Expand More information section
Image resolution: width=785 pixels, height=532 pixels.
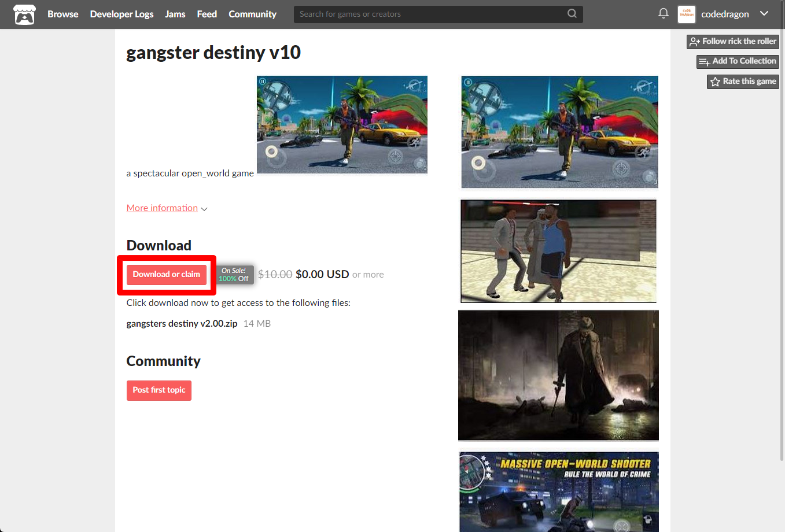(167, 208)
